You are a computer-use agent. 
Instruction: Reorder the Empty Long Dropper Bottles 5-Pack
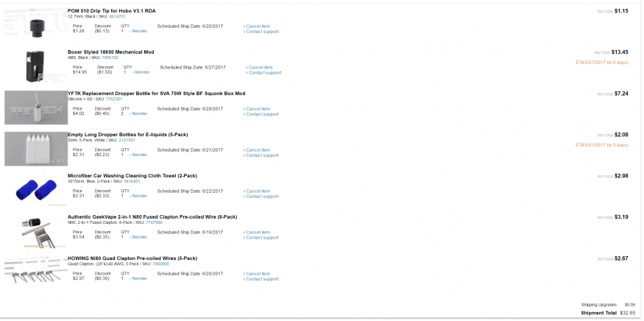point(139,155)
